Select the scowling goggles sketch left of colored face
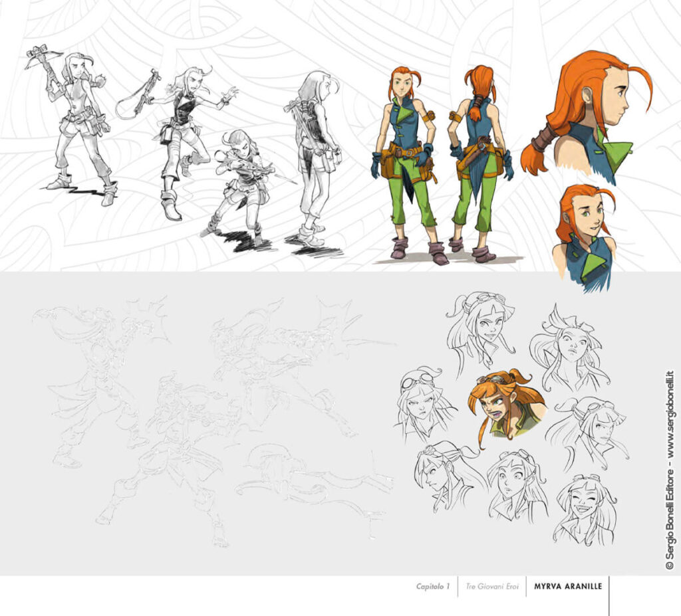The width and height of the screenshot is (681, 616). tap(424, 404)
